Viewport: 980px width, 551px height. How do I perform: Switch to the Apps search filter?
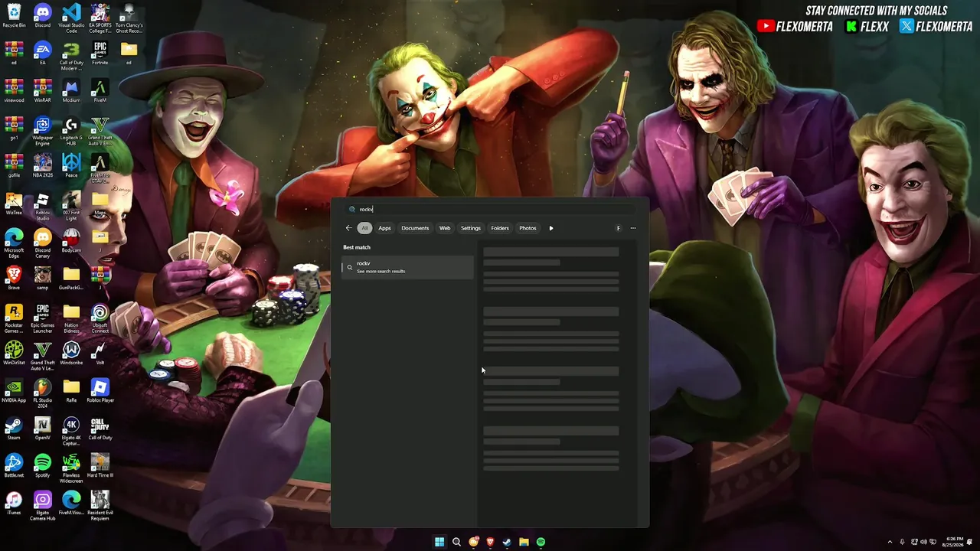(x=384, y=228)
